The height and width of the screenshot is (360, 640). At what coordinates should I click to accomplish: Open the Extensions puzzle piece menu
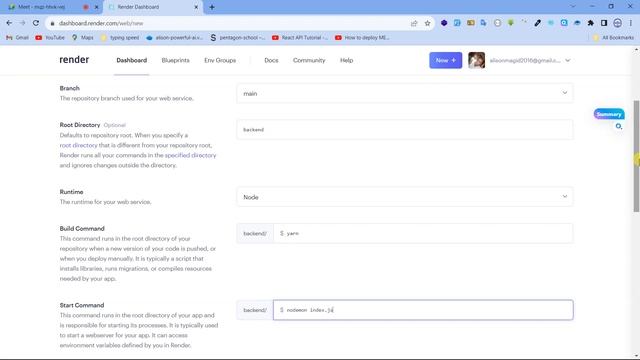pyautogui.click(x=591, y=23)
